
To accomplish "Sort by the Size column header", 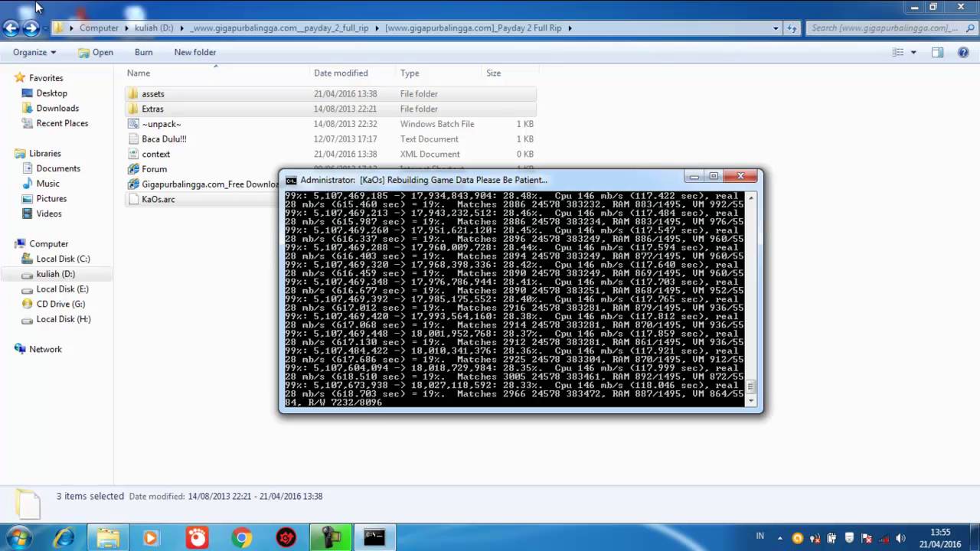I will tap(493, 73).
